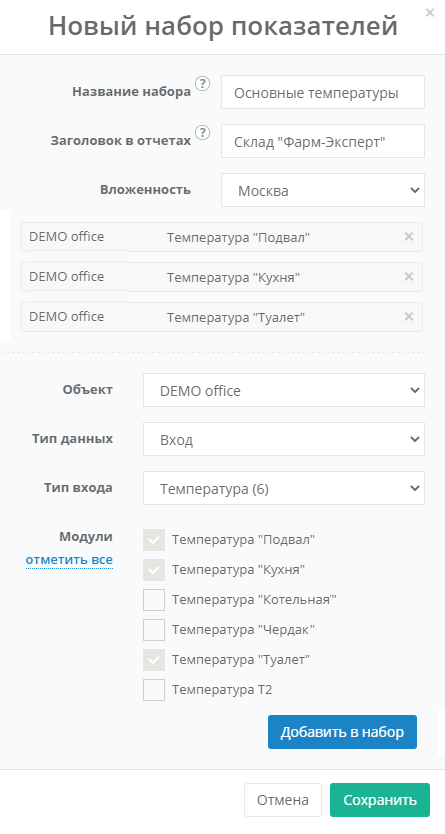445x834 pixels.
Task: Expand the Тип входа dropdown
Action: [284, 488]
